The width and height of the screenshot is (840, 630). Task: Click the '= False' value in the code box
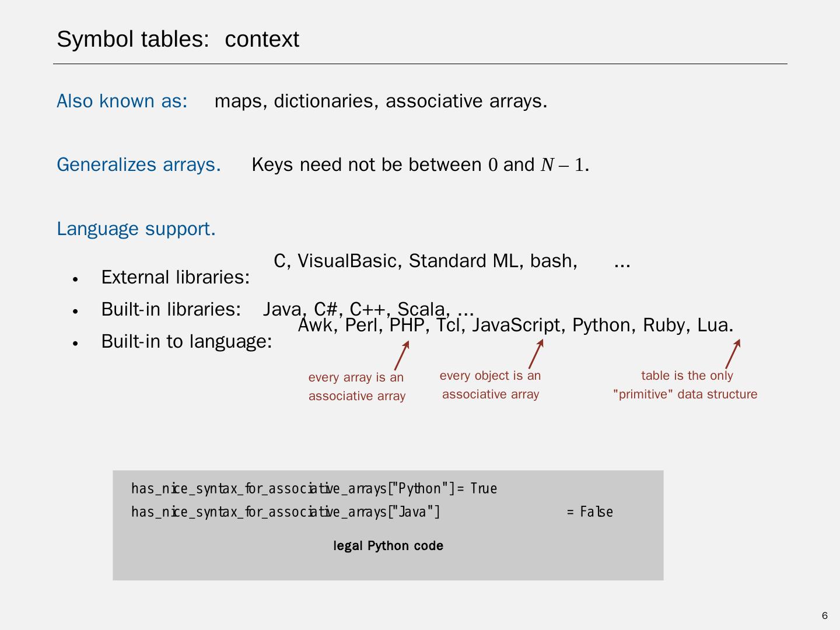click(x=590, y=512)
